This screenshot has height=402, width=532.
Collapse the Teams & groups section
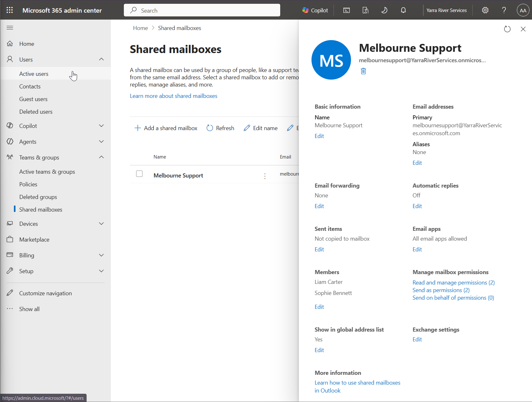point(101,157)
